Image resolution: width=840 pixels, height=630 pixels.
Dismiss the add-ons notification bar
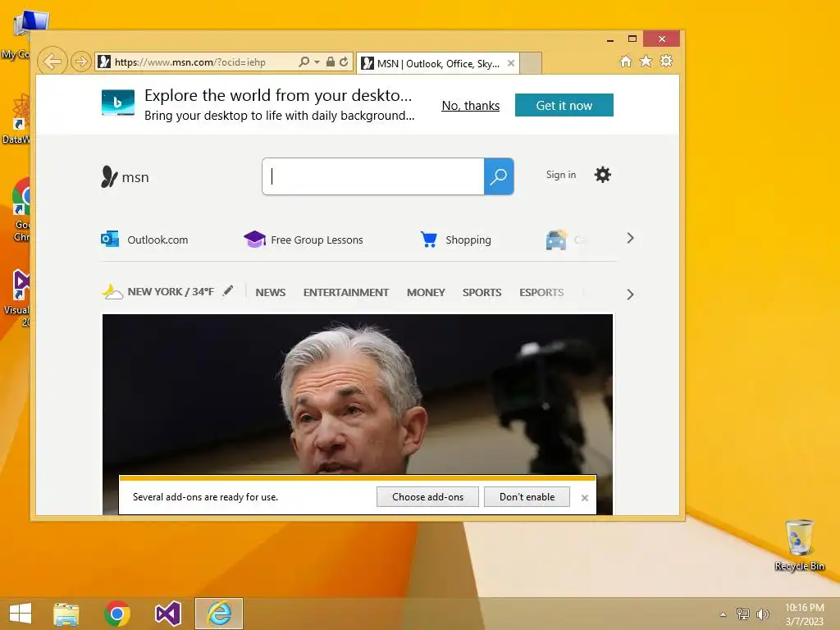(584, 498)
